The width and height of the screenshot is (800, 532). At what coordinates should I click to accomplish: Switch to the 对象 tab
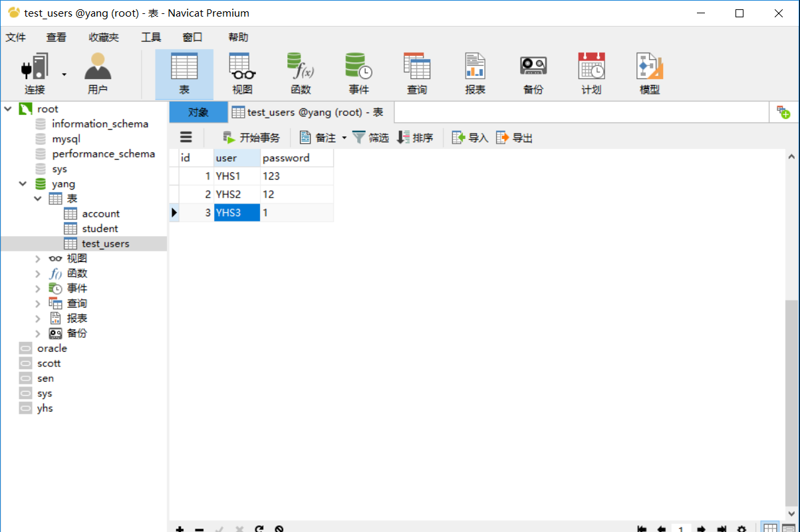(x=198, y=112)
